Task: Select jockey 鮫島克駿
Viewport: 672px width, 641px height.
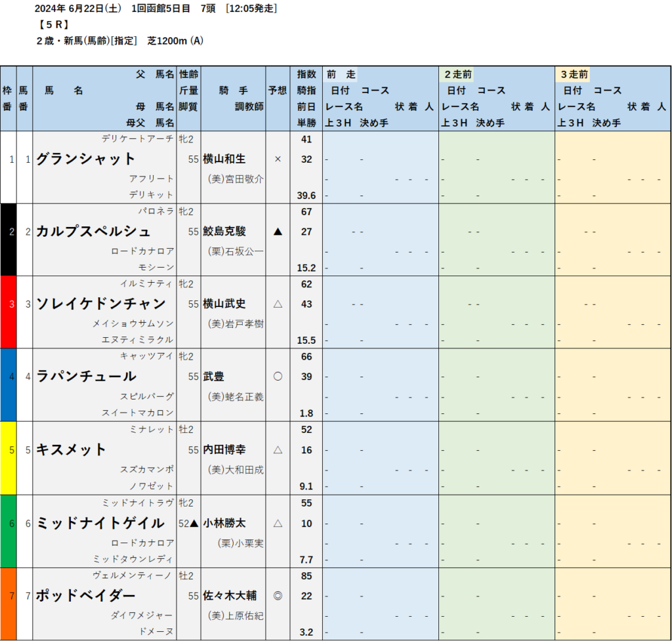Action: coord(224,232)
